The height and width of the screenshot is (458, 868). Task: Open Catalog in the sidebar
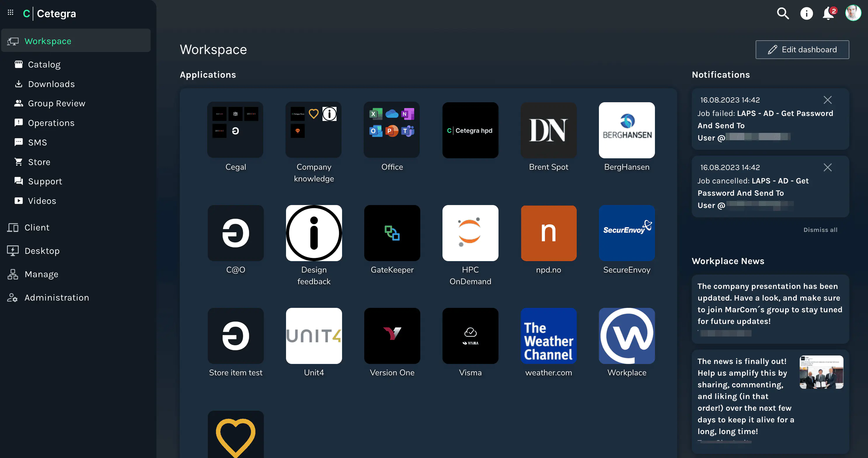pos(44,65)
